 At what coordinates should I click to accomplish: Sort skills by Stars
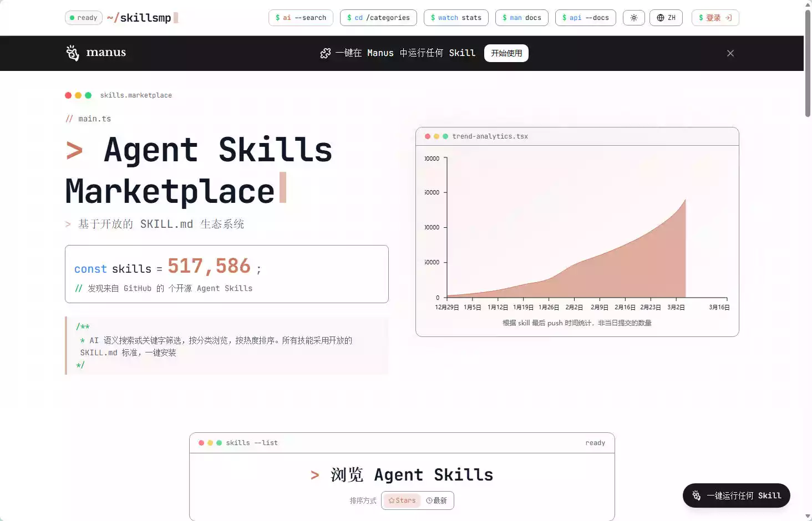pos(402,500)
